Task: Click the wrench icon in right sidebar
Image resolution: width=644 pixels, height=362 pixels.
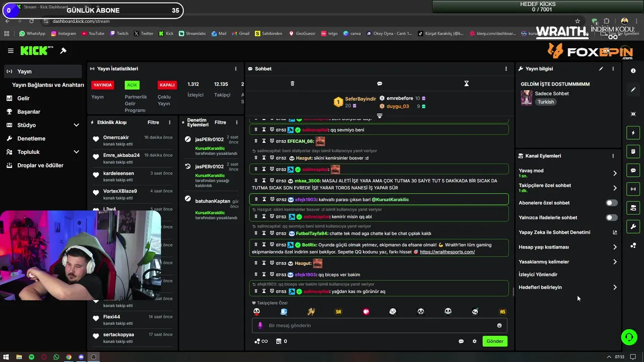Action: (x=633, y=226)
